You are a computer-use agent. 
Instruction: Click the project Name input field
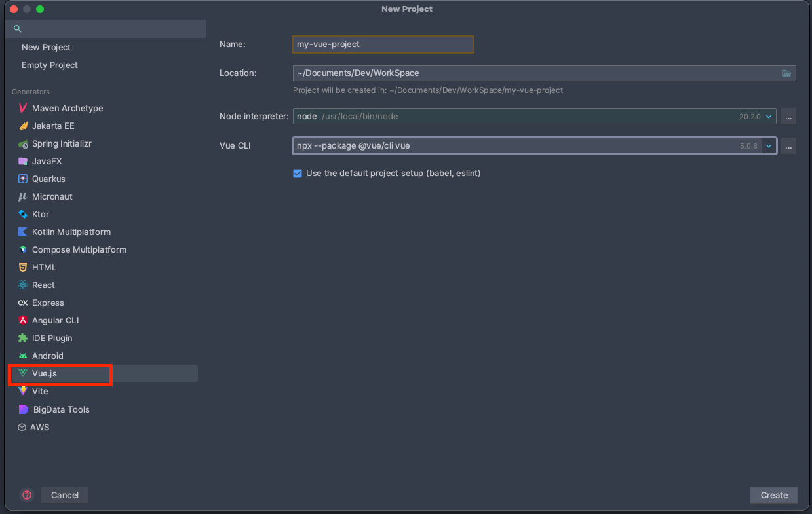tap(383, 44)
